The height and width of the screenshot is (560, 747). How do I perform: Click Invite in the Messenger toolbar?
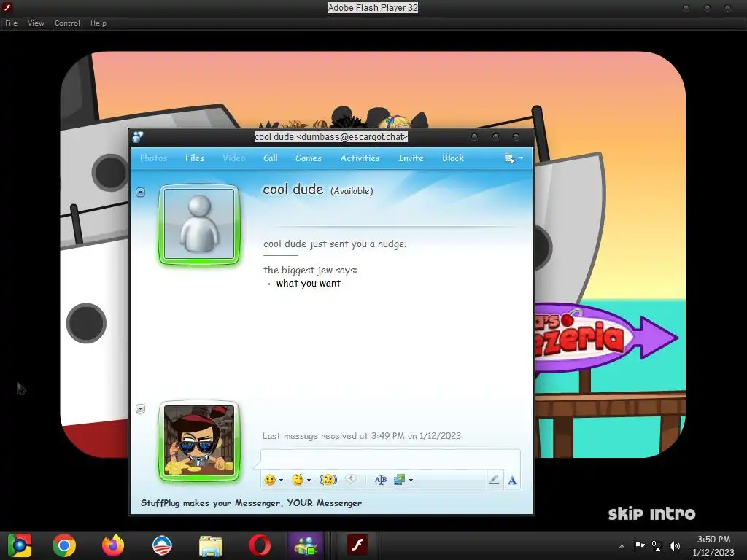(x=411, y=158)
